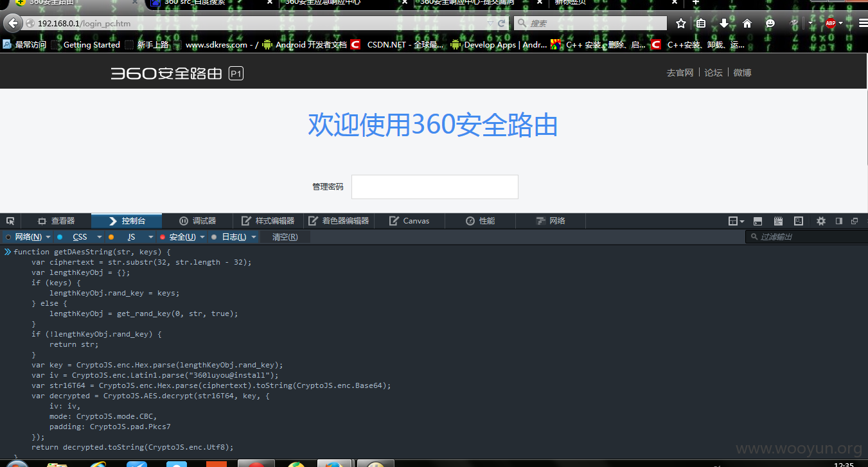This screenshot has height=467, width=868.
Task: Click the 过滤输出 filter output field
Action: point(806,237)
